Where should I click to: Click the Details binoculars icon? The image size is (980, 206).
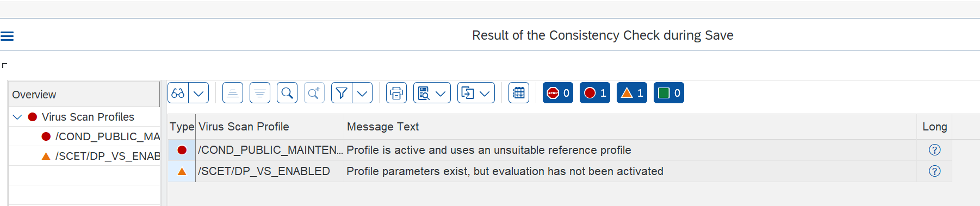coord(178,93)
